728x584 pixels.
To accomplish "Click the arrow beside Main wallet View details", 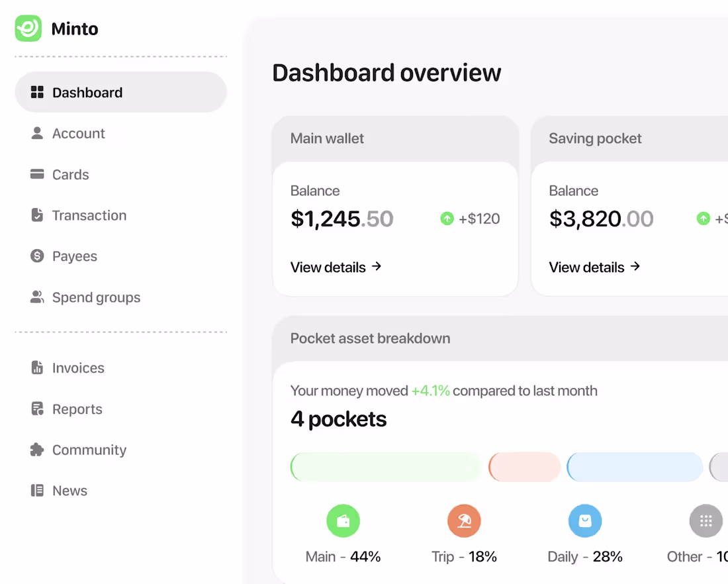I will (x=377, y=266).
